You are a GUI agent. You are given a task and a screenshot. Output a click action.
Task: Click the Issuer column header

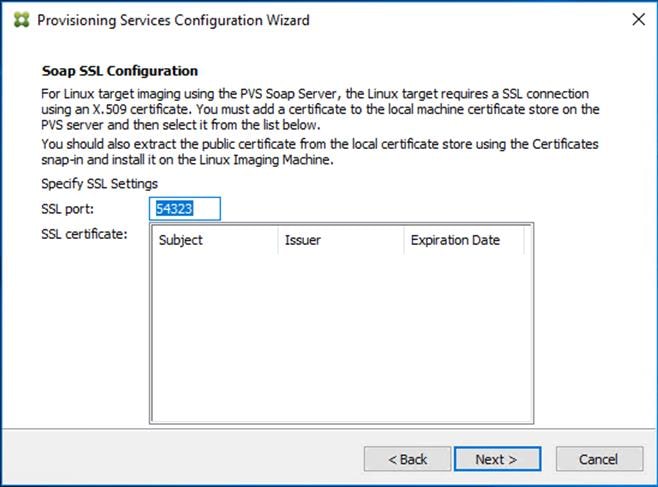click(x=341, y=240)
